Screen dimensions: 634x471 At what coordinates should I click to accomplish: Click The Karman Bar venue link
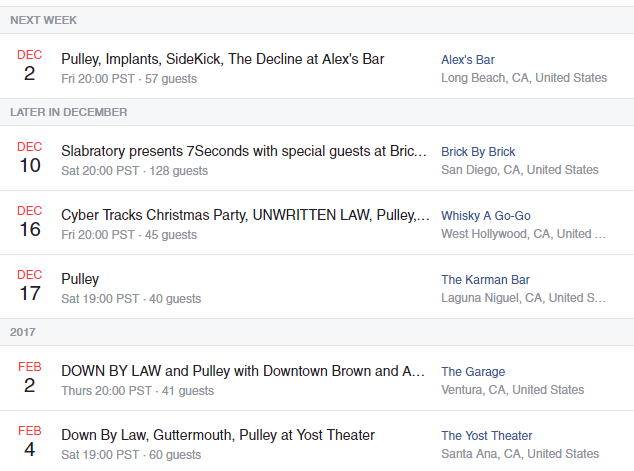pyautogui.click(x=485, y=280)
